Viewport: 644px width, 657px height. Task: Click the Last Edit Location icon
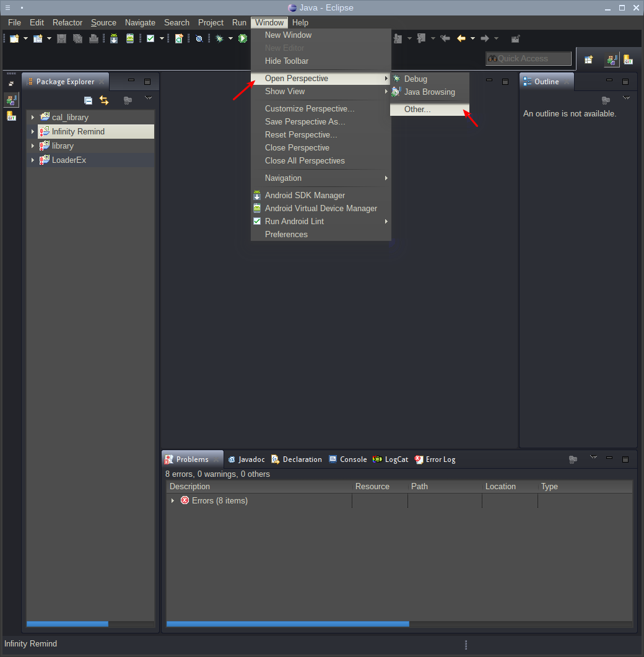[x=445, y=39]
